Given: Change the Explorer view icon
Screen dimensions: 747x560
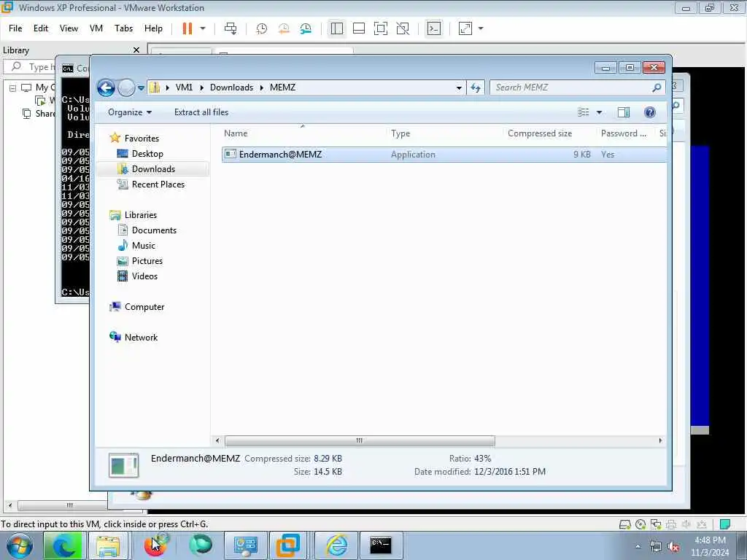Looking at the screenshot, I should coord(584,112).
